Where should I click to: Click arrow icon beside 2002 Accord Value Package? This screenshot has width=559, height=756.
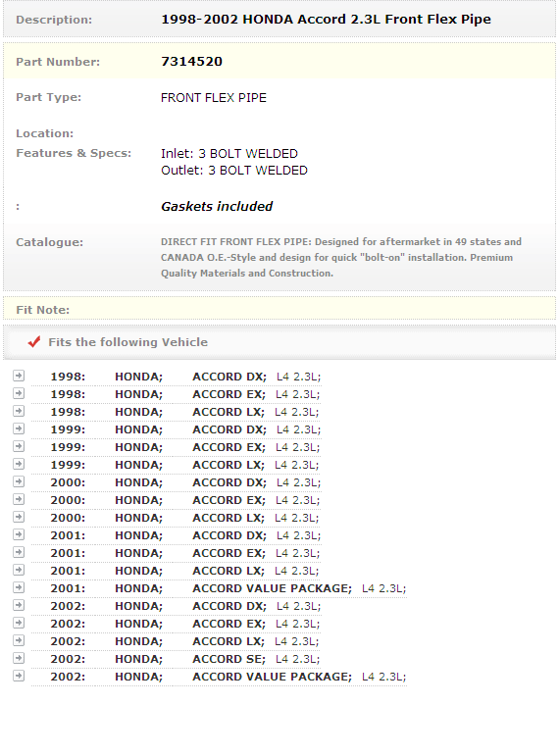click(19, 676)
